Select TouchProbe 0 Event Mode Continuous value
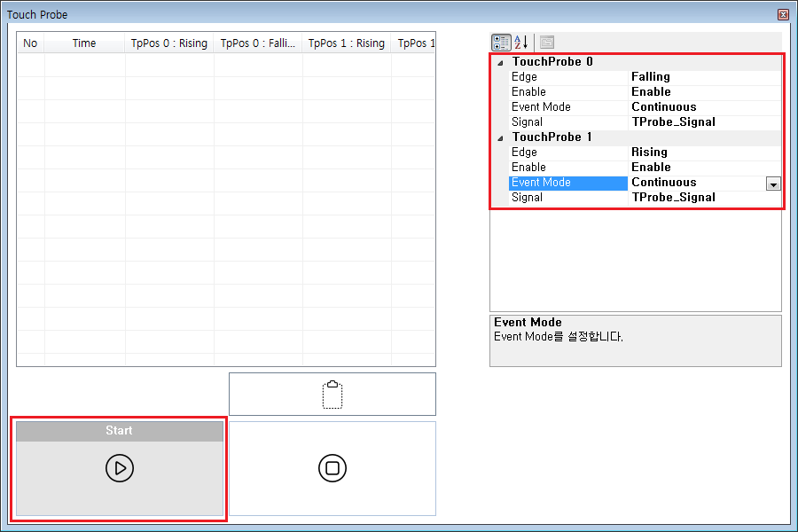 tap(663, 107)
